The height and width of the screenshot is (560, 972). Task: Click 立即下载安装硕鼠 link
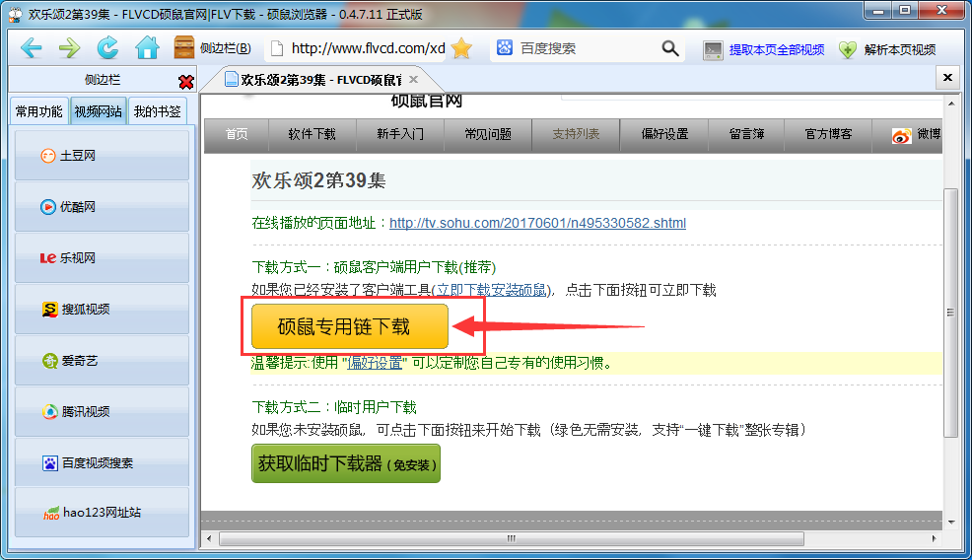[492, 290]
